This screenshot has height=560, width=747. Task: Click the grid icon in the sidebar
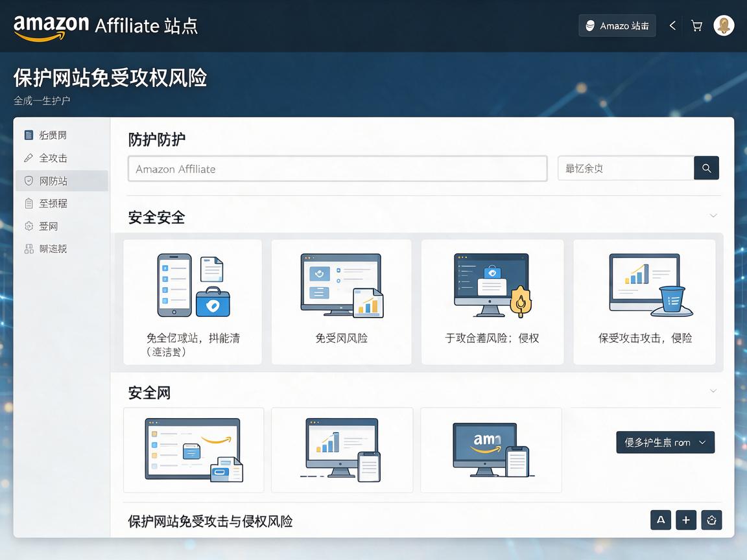(29, 249)
